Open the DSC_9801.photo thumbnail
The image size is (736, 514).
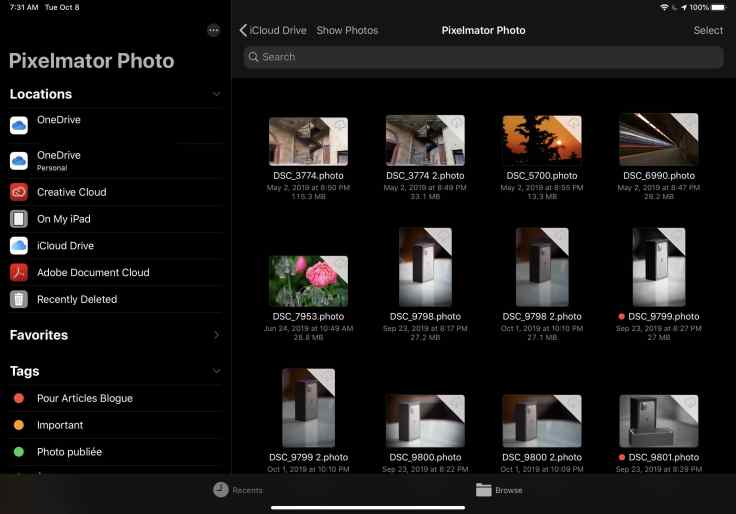(659, 421)
